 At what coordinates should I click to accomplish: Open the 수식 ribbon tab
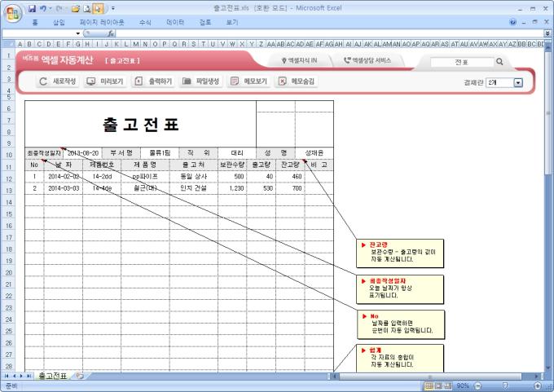[x=145, y=22]
